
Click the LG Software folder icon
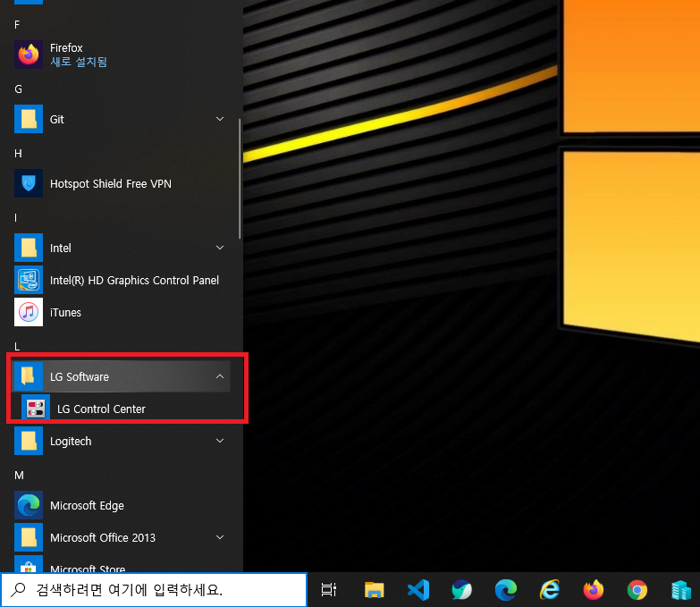click(x=29, y=376)
